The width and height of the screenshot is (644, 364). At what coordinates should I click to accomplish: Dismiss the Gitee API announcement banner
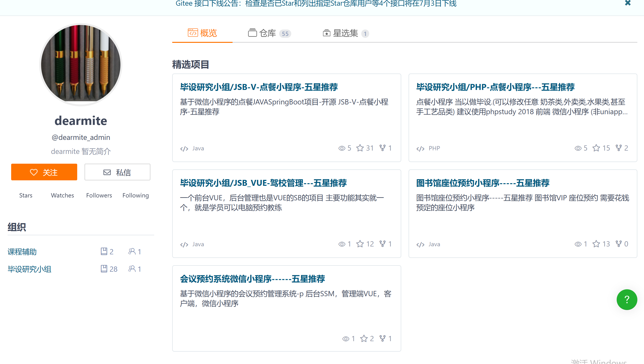(x=628, y=4)
